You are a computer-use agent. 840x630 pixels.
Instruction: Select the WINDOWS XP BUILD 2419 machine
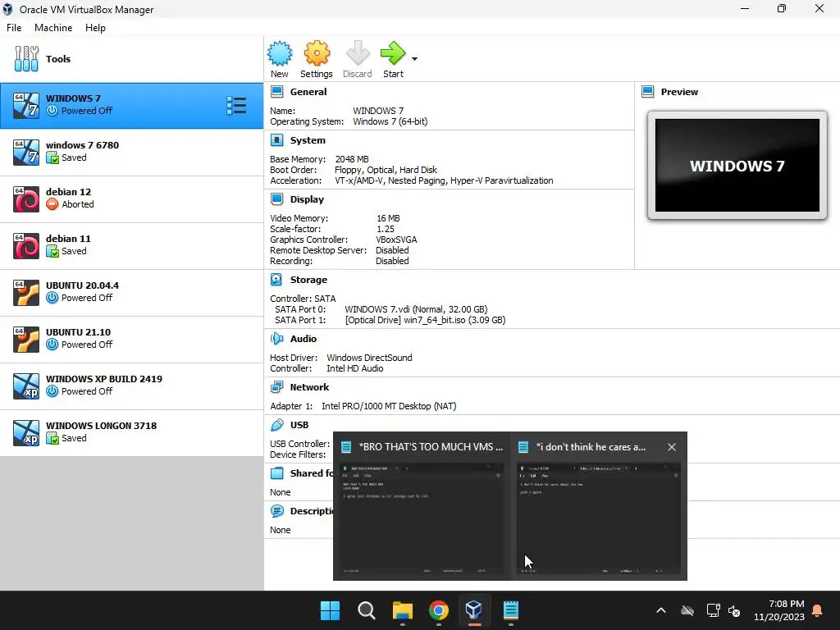coord(132,386)
